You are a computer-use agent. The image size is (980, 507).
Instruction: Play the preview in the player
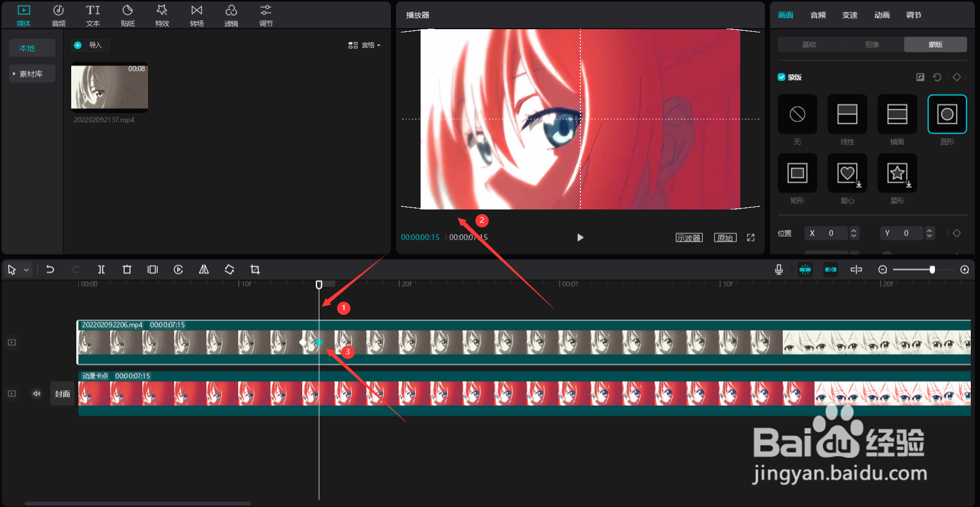pyautogui.click(x=580, y=237)
